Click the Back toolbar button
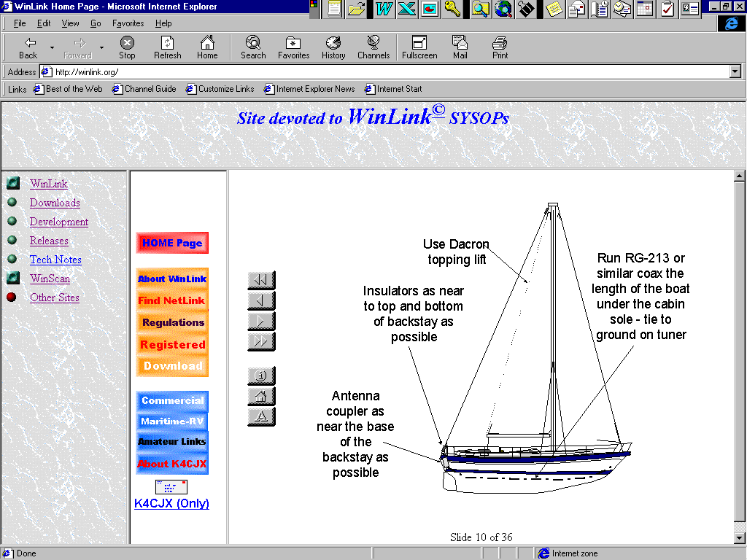The image size is (747, 560). coord(28,47)
